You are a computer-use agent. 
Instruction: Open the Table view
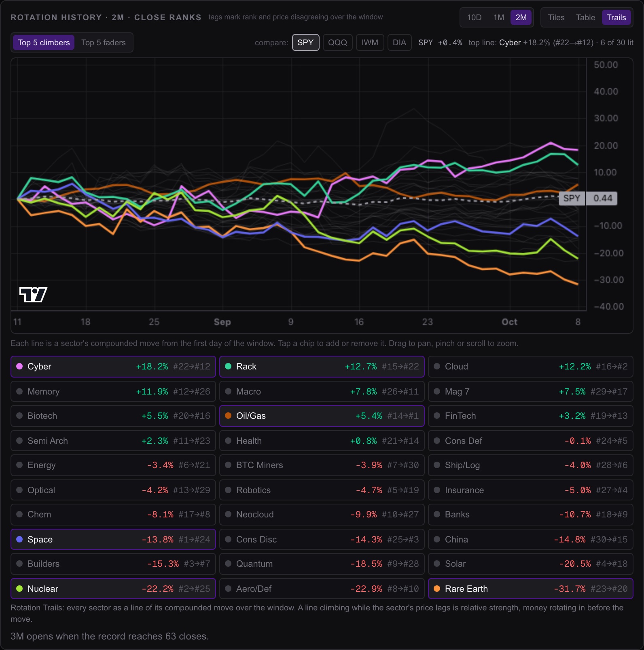585,17
